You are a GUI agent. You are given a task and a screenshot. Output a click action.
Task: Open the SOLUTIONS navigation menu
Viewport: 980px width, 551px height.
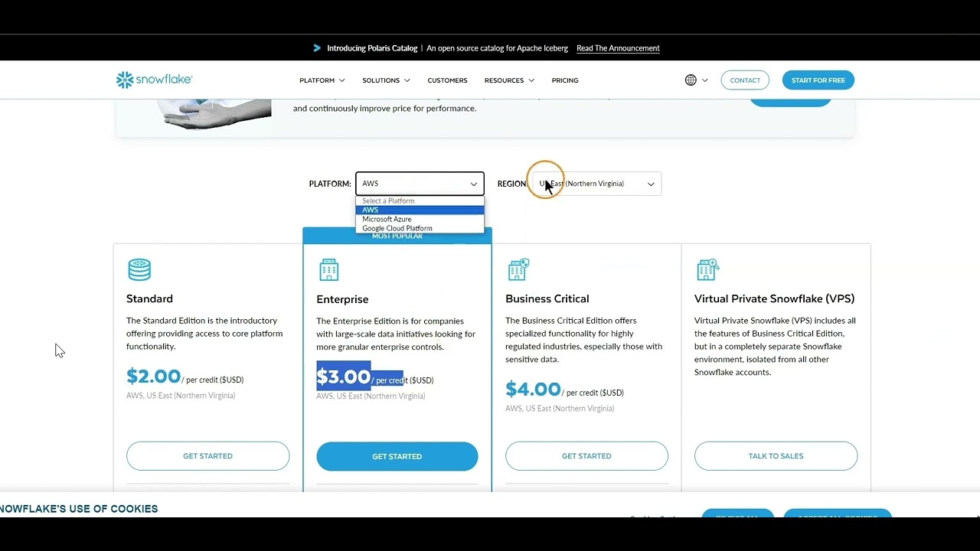[x=386, y=80]
